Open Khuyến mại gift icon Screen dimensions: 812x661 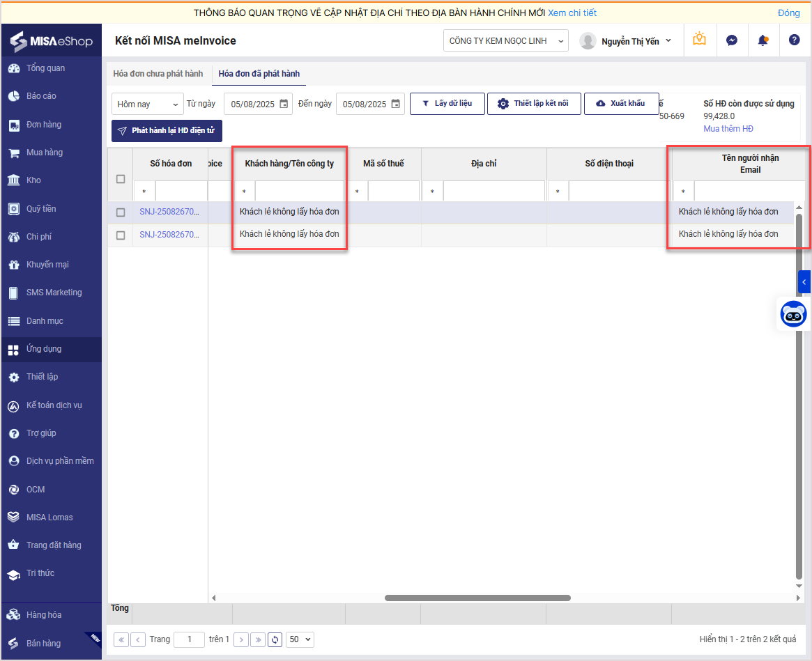tap(14, 265)
